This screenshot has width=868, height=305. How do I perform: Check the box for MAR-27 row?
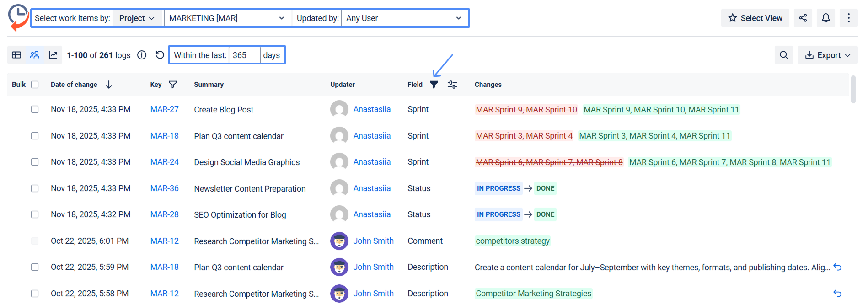tap(35, 109)
